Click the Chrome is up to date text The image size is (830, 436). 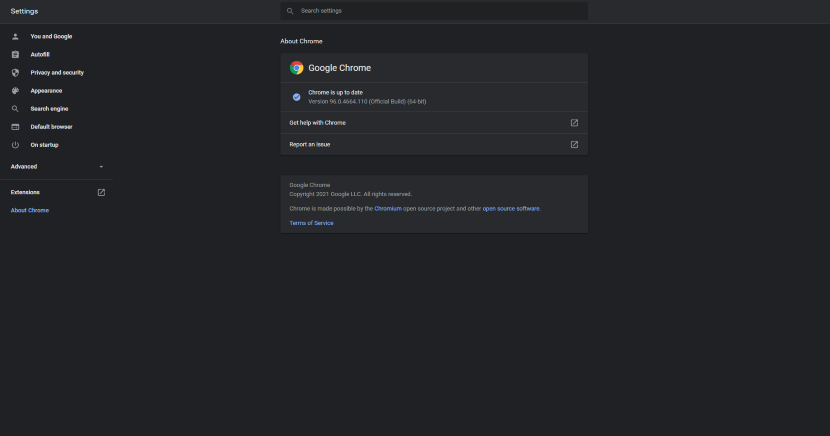pyautogui.click(x=336, y=93)
